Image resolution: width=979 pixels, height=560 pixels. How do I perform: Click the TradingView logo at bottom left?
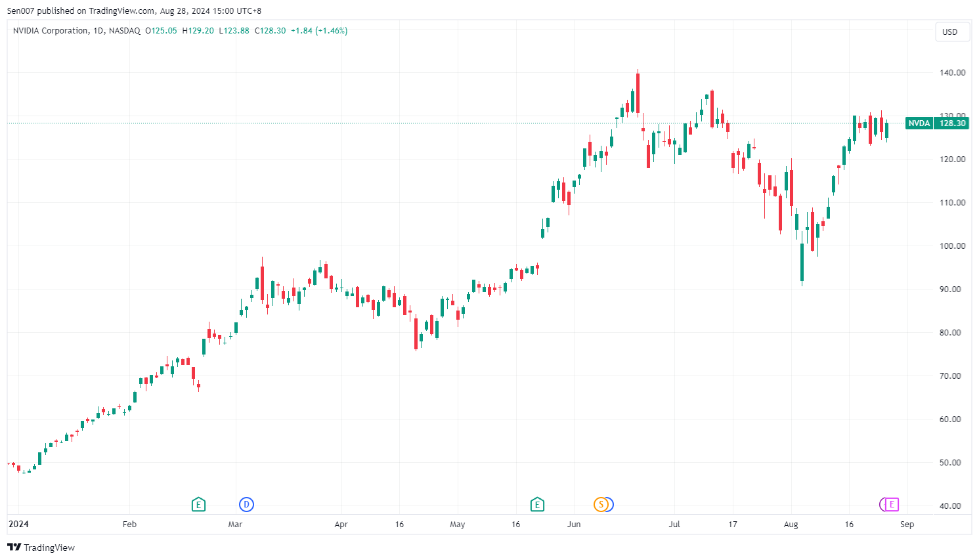point(41,548)
